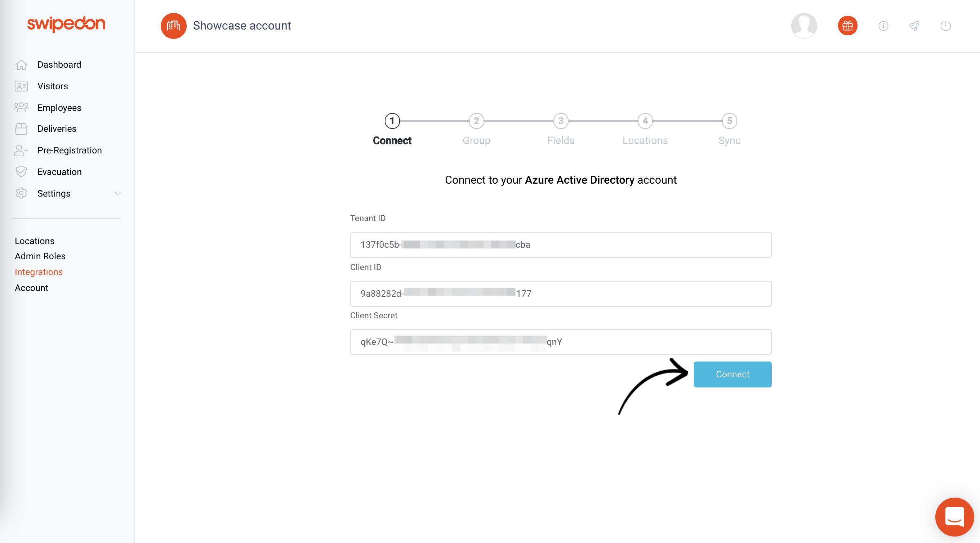The width and height of the screenshot is (980, 543).
Task: Select step 2 Group circle
Action: coord(477,121)
